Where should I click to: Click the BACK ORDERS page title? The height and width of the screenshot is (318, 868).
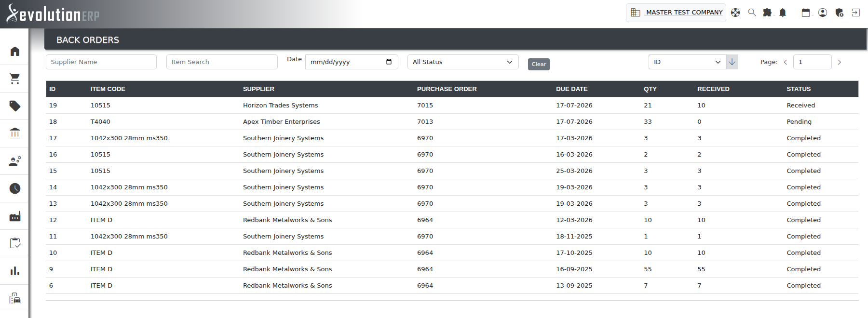click(88, 40)
